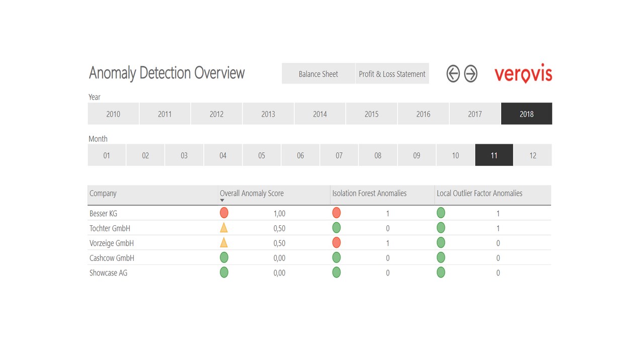Click the green overall score circle for Showcase AG
Viewport: 644px width, 362px height.
click(224, 273)
